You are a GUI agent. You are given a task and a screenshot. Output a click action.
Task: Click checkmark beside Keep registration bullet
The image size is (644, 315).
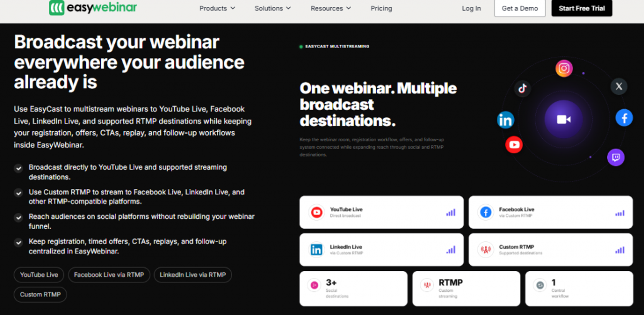[19, 242]
